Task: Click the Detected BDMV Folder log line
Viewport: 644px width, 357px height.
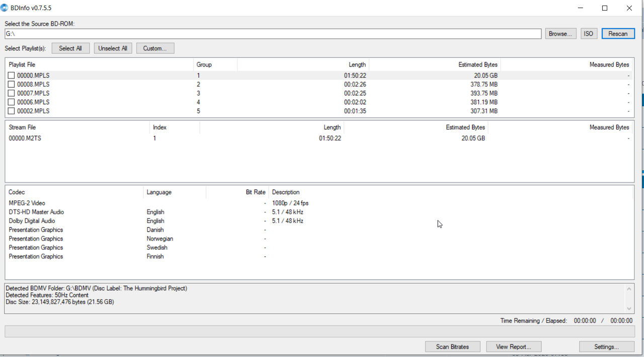Action: (x=96, y=289)
